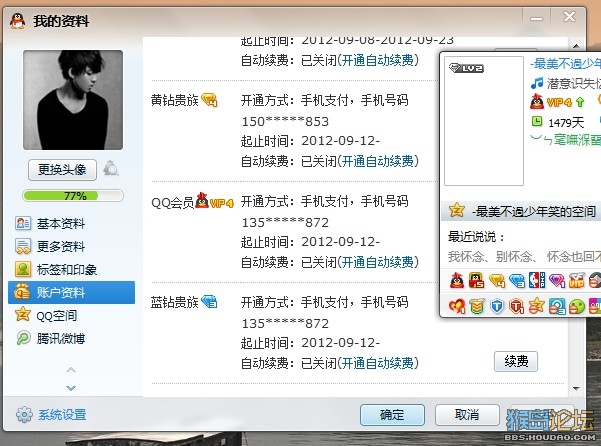This screenshot has width=601, height=446.
Task: Click the QQ member penguin icon in popup
Action: [x=456, y=280]
